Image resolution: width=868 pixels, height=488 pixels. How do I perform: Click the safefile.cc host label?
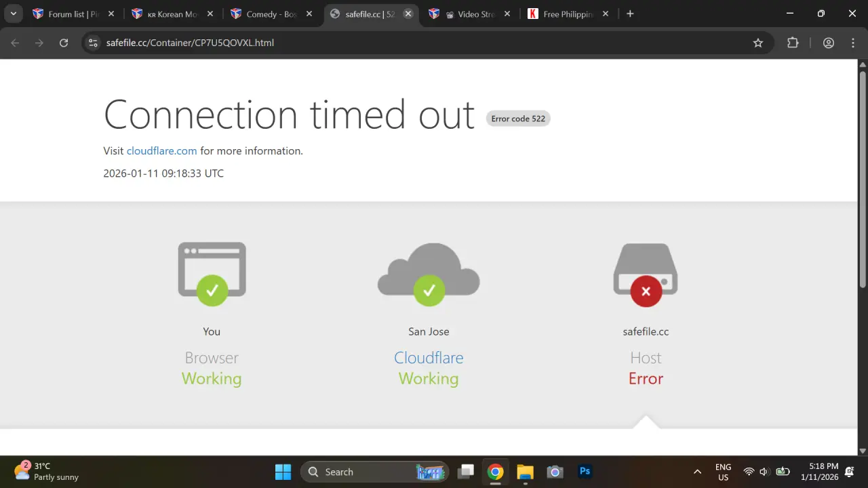[x=646, y=331]
